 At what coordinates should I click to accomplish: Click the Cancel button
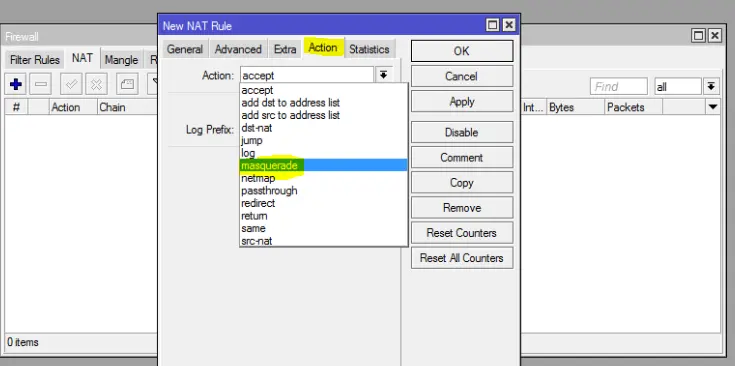tap(462, 76)
